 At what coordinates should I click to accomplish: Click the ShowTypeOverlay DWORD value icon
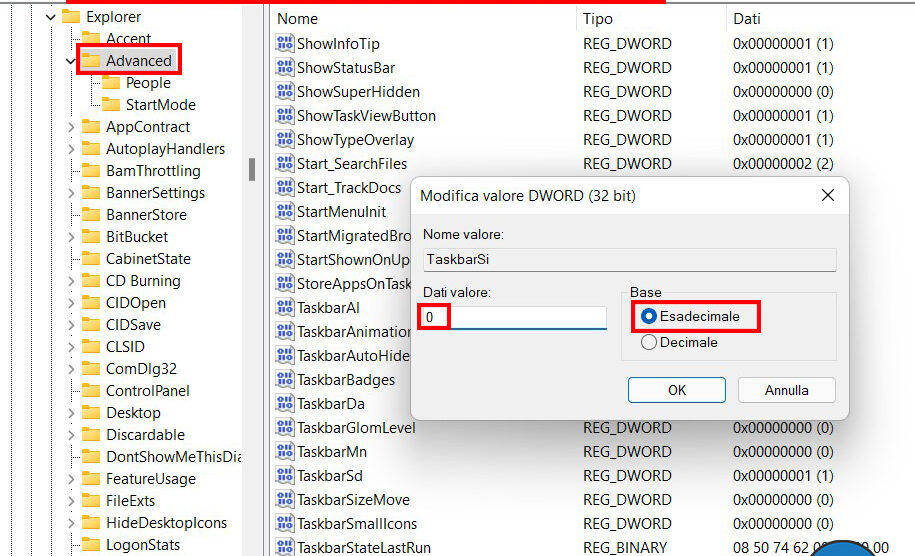point(285,139)
